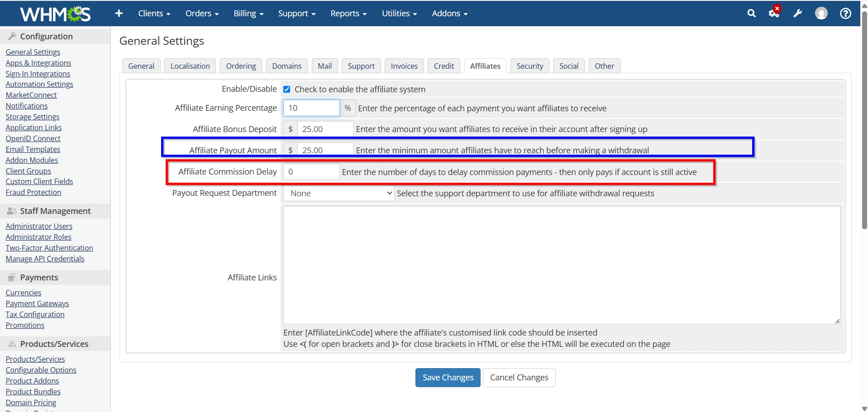The width and height of the screenshot is (868, 412).
Task: Click the page vertical scrollbar
Action: pyautogui.click(x=864, y=120)
